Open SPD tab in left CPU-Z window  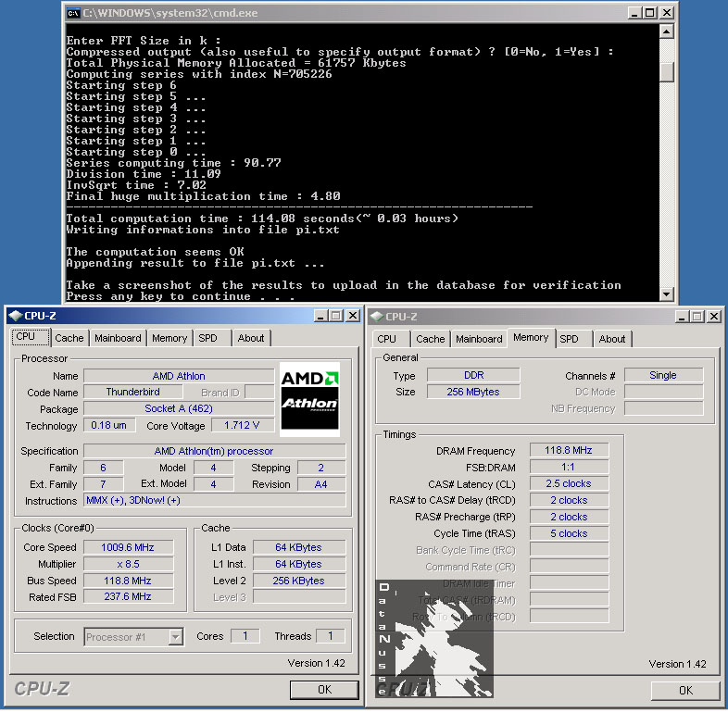coord(208,338)
